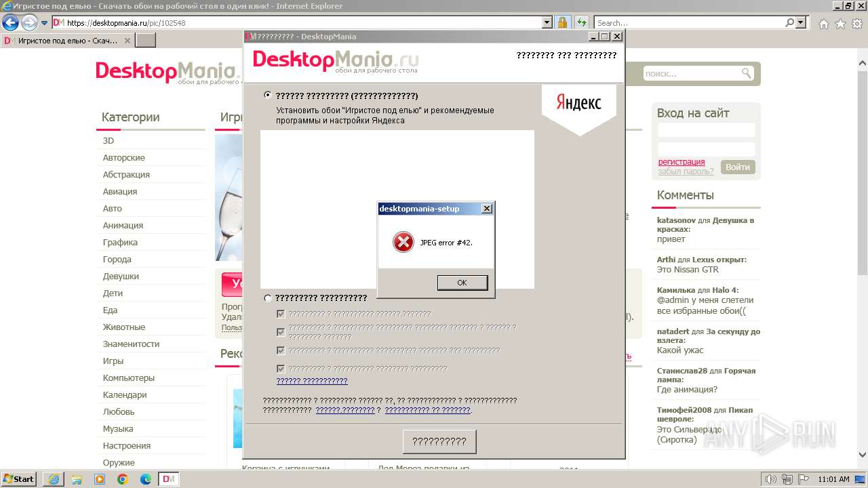Image resolution: width=868 pixels, height=488 pixels.
Task: Open the Авиация category
Action: click(x=120, y=191)
